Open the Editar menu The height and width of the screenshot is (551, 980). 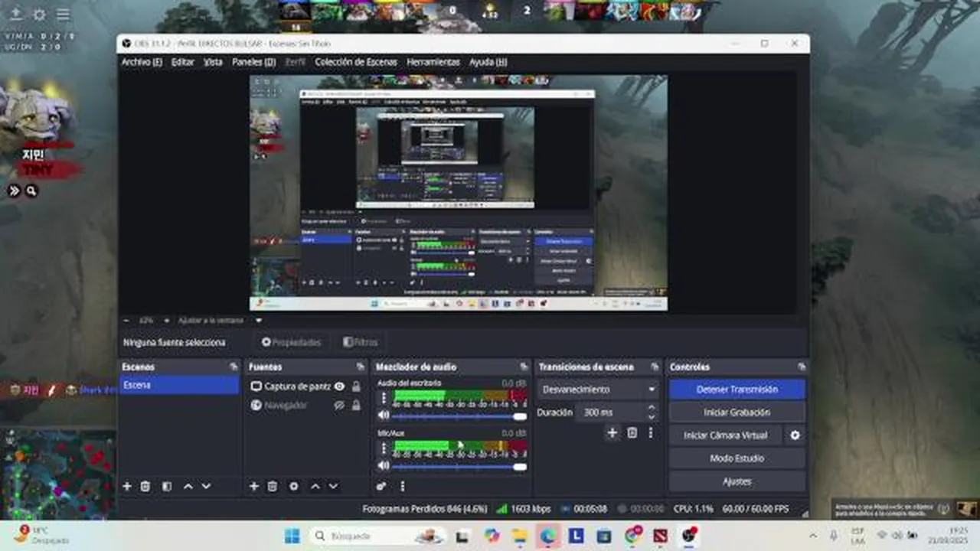point(182,62)
